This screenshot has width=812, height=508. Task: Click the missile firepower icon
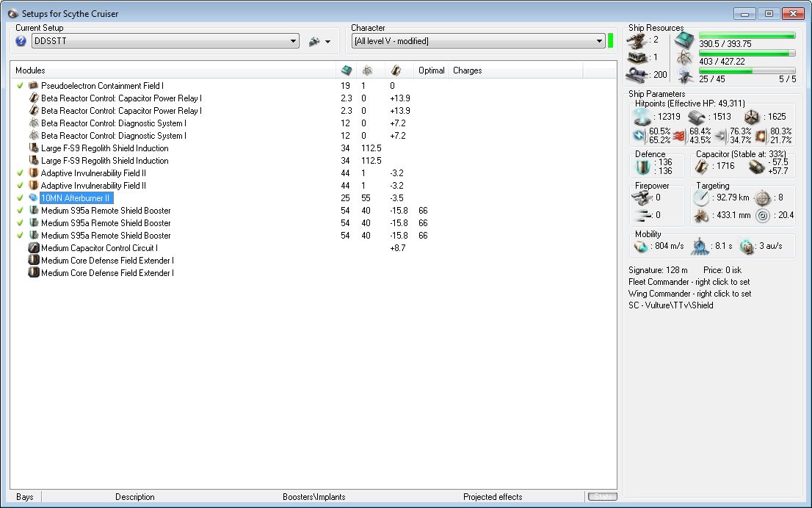[x=642, y=215]
